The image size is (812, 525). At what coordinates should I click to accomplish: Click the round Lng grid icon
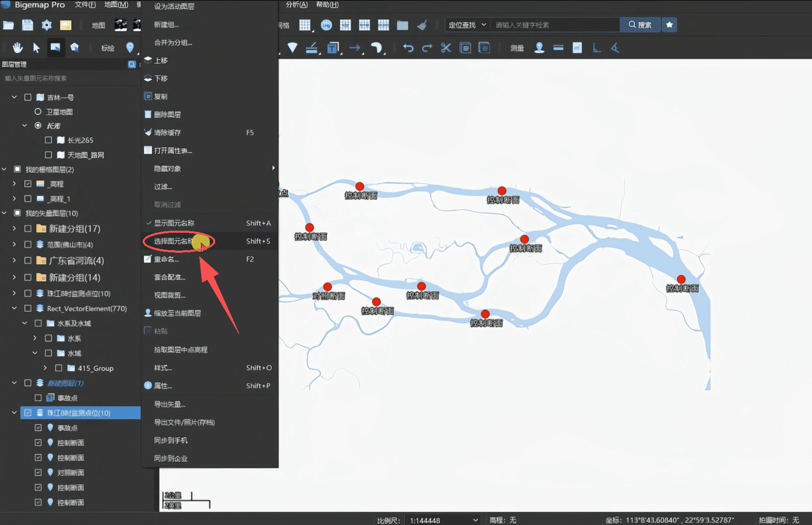pyautogui.click(x=326, y=25)
